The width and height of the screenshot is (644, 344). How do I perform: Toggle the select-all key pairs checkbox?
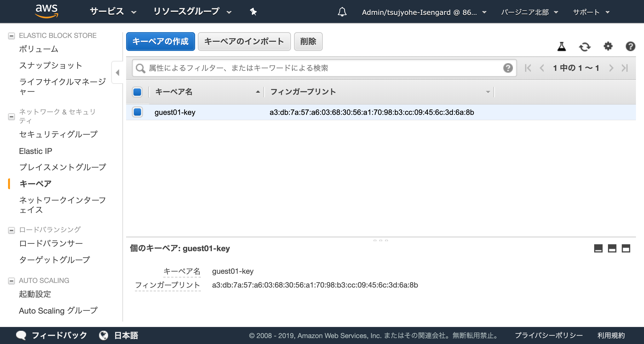tap(137, 92)
